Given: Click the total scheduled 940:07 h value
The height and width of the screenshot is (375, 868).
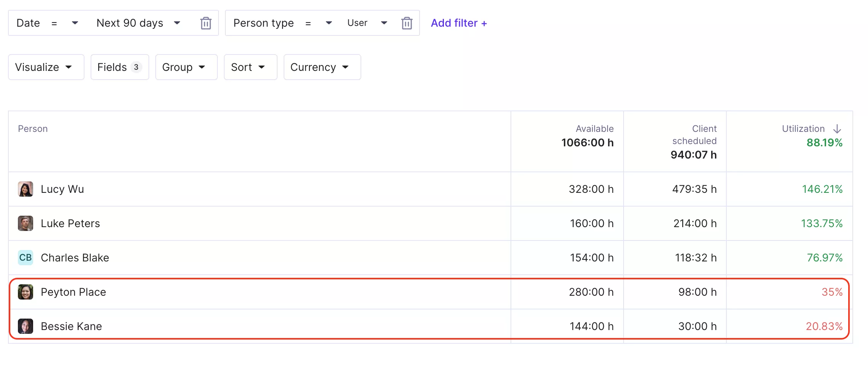Looking at the screenshot, I should (x=694, y=155).
